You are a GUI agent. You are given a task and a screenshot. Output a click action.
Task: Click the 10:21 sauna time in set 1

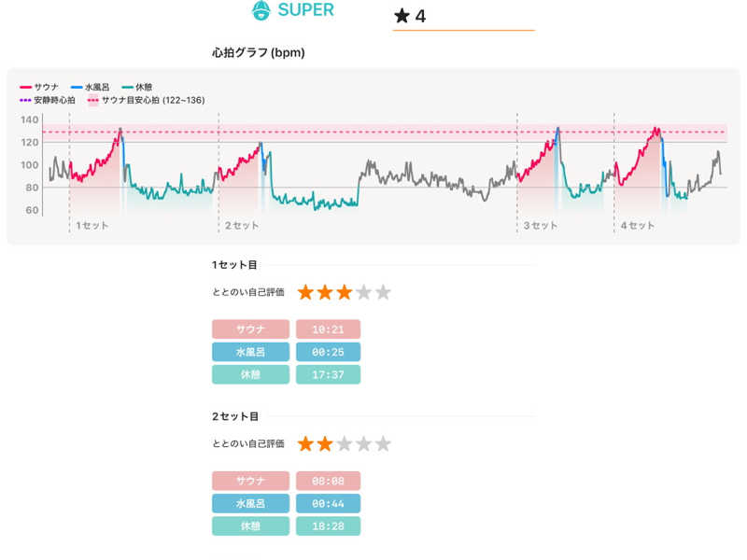(328, 329)
